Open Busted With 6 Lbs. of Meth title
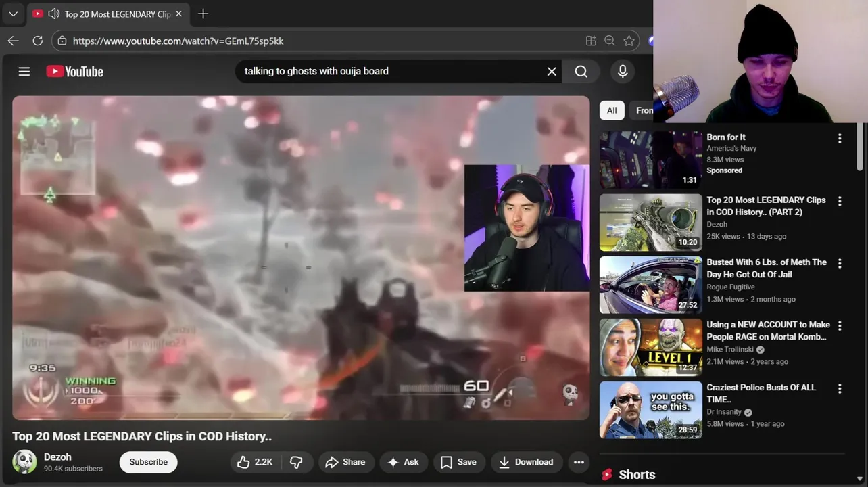Viewport: 868px width, 487px height. 767,268
